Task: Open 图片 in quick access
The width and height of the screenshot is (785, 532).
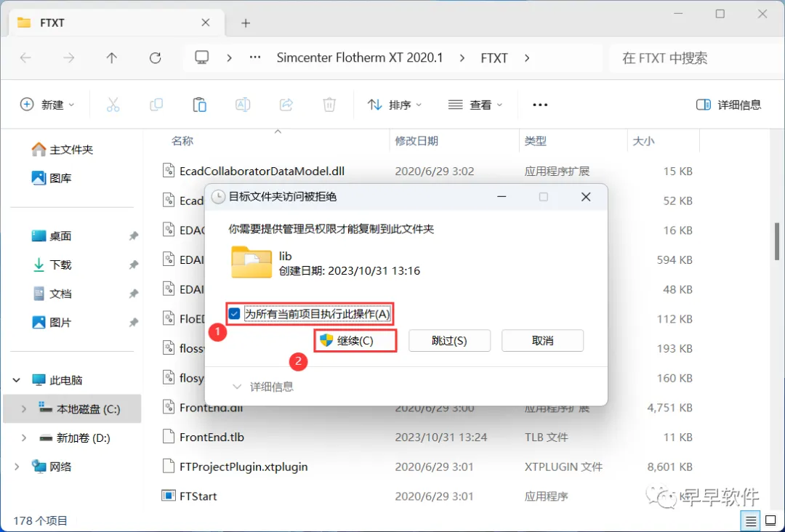Action: (52, 322)
